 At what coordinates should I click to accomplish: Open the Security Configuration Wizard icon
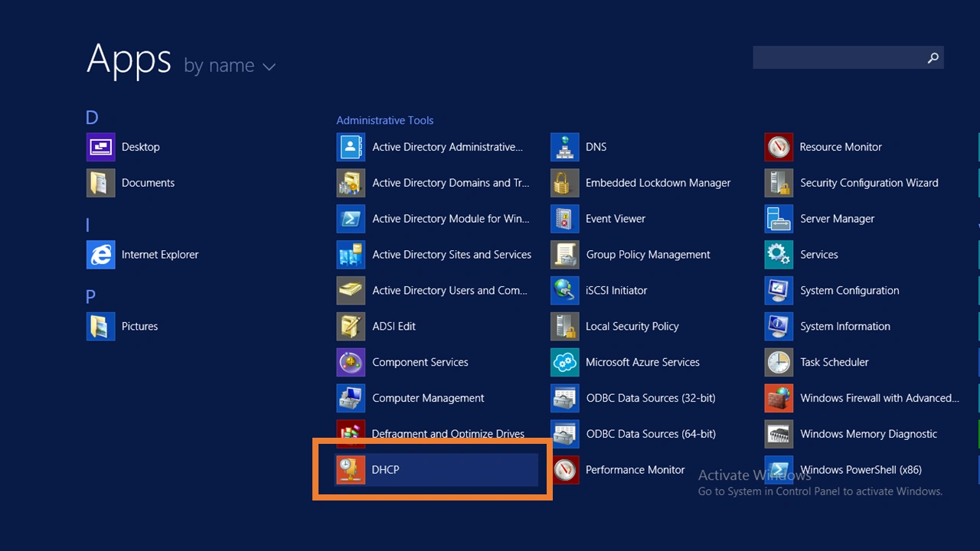(x=779, y=183)
